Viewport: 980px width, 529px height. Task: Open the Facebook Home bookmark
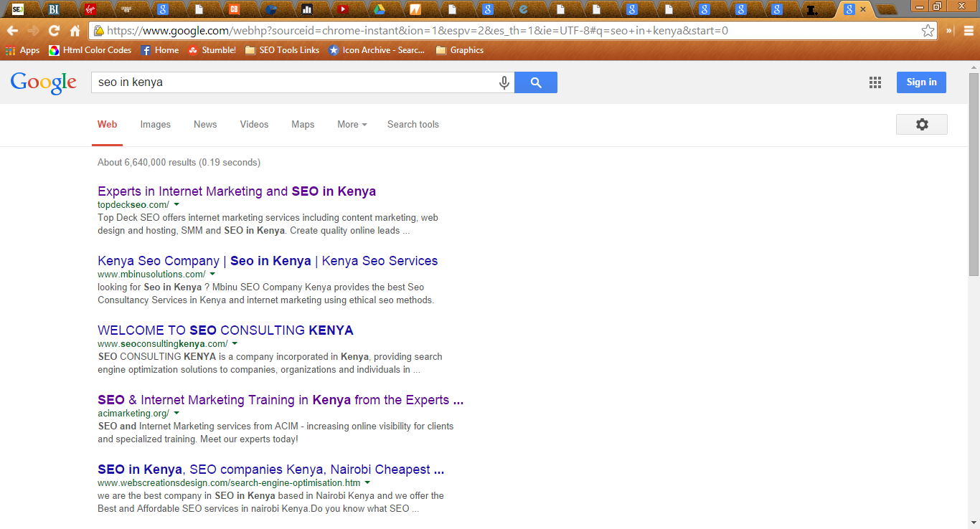159,50
